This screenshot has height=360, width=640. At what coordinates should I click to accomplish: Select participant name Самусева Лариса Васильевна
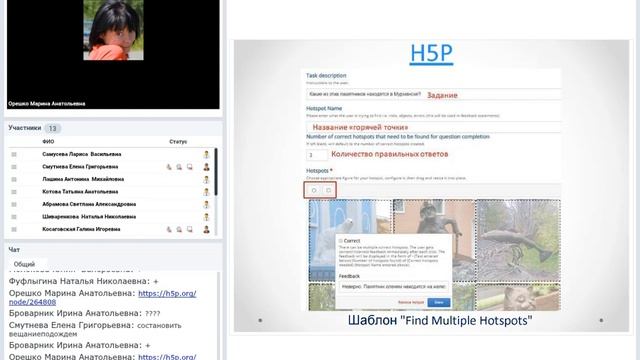point(82,154)
